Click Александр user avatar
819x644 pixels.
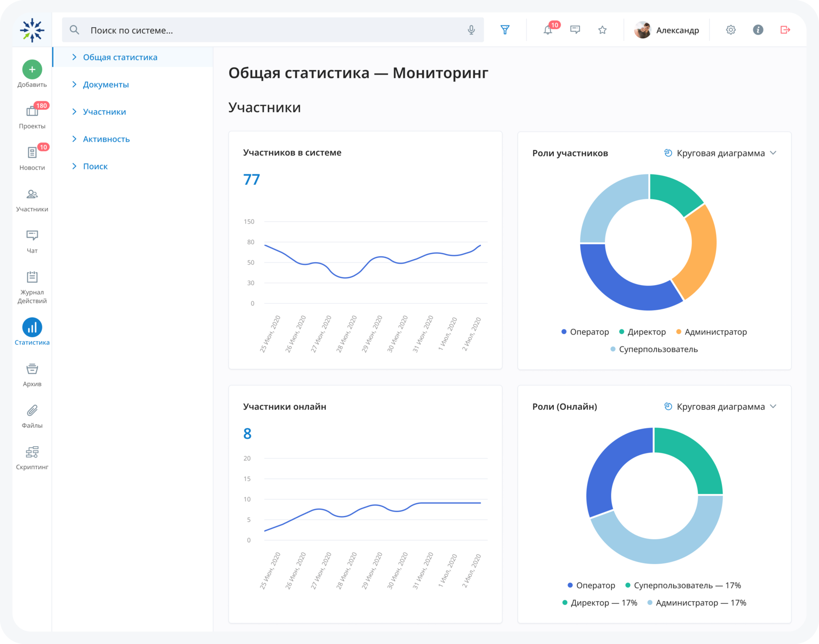tap(643, 30)
